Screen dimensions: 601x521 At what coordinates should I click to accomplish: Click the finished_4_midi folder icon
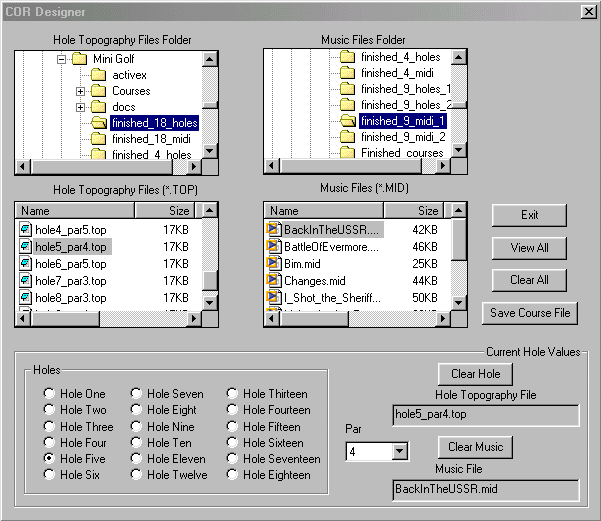click(x=348, y=73)
